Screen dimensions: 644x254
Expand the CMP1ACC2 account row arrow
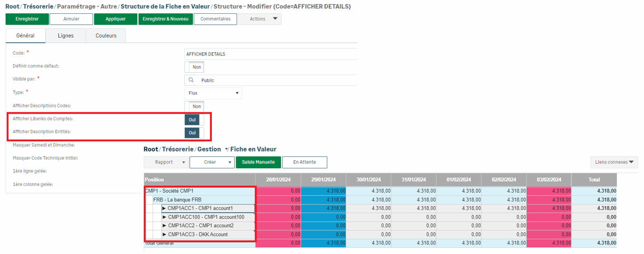click(164, 225)
